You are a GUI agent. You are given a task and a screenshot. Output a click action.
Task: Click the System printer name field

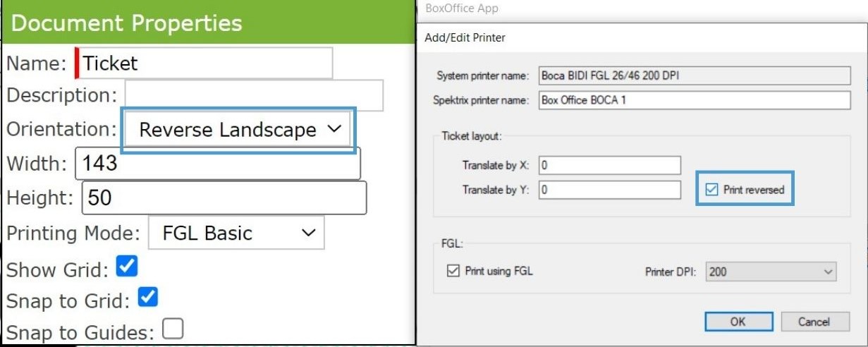695,75
